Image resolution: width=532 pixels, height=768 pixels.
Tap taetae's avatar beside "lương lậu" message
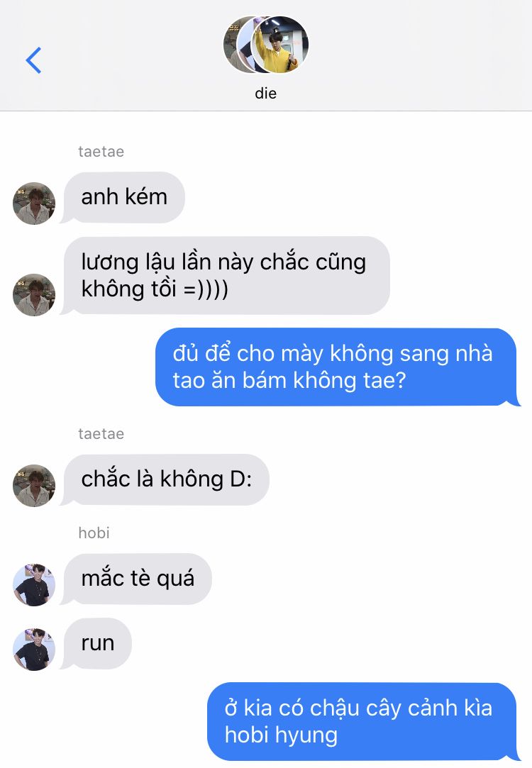click(x=34, y=295)
